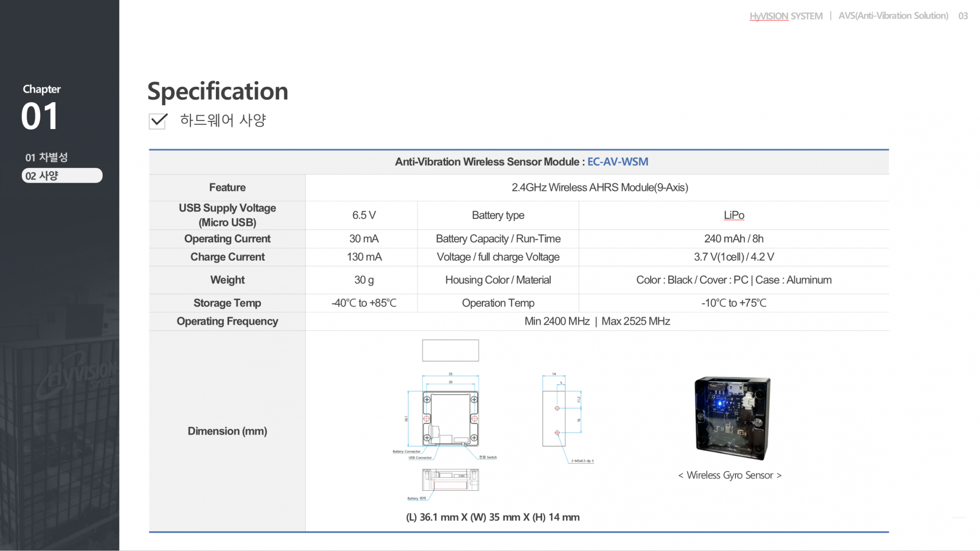Click the 240 mAh / 8h value
980x551 pixels.
click(734, 238)
